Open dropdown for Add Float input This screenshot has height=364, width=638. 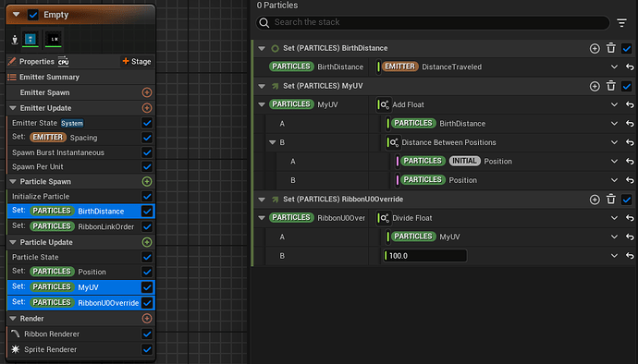[614, 104]
